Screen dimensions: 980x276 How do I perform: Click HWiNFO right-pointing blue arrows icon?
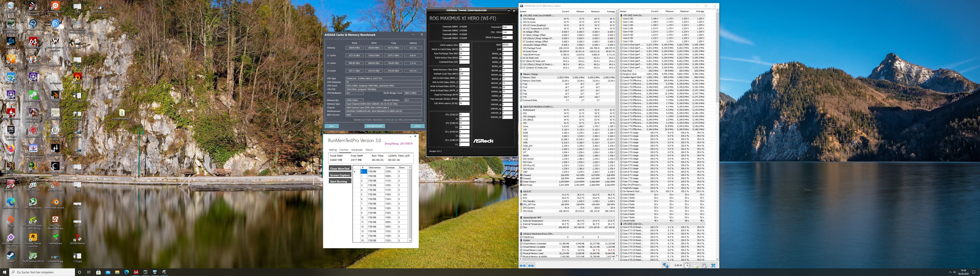[x=531, y=265]
